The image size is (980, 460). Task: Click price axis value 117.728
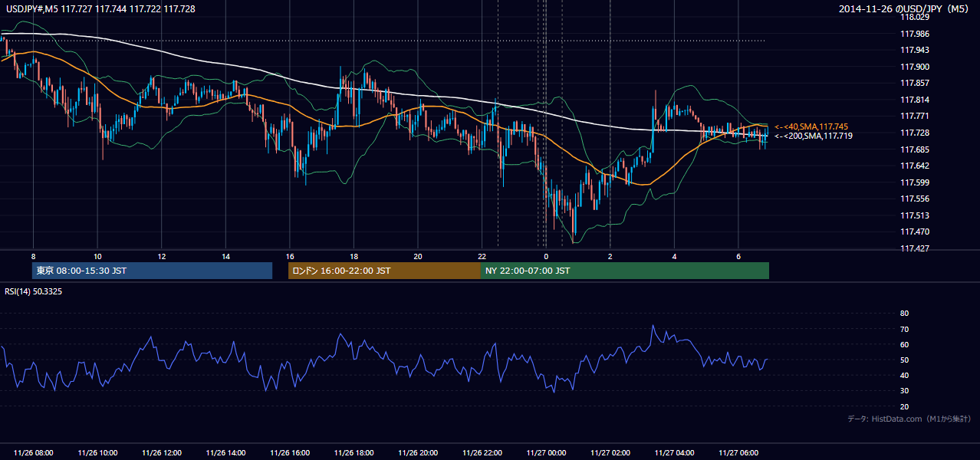point(914,133)
